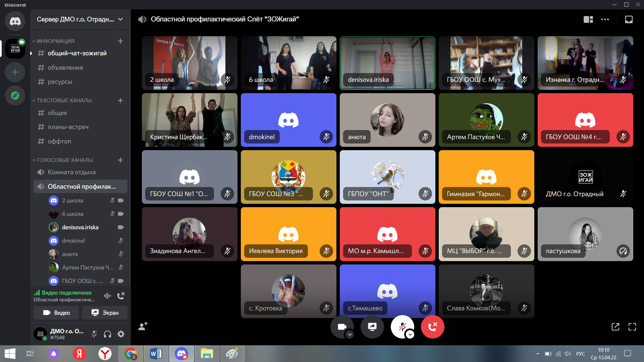Join the Комната отдыха voice channel
The image size is (644, 362).
click(71, 172)
